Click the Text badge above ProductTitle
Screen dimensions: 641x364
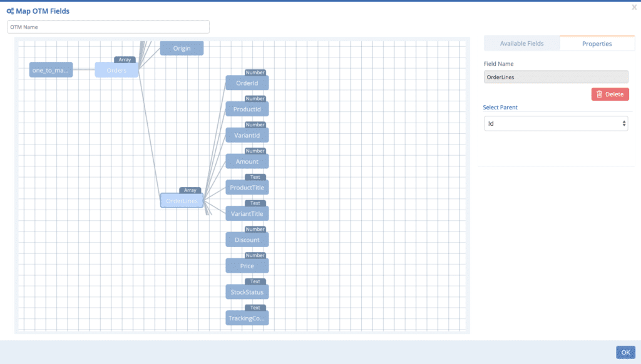pyautogui.click(x=255, y=177)
